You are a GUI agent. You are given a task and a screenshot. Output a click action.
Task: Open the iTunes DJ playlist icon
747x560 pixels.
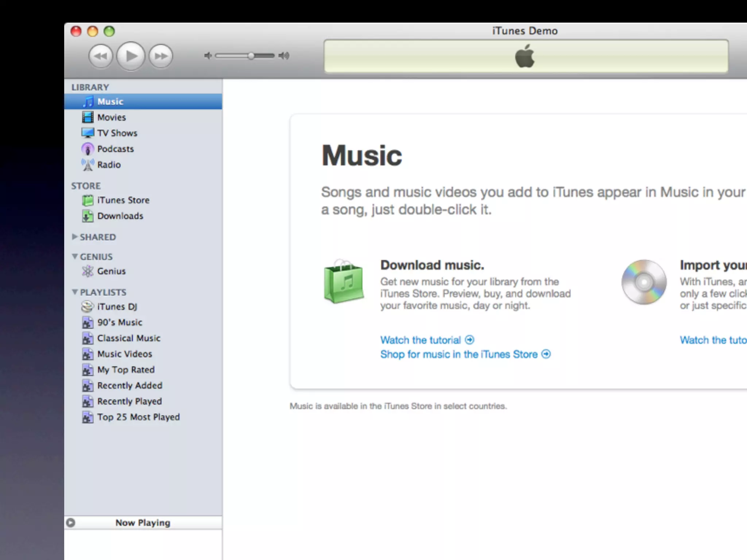(88, 307)
